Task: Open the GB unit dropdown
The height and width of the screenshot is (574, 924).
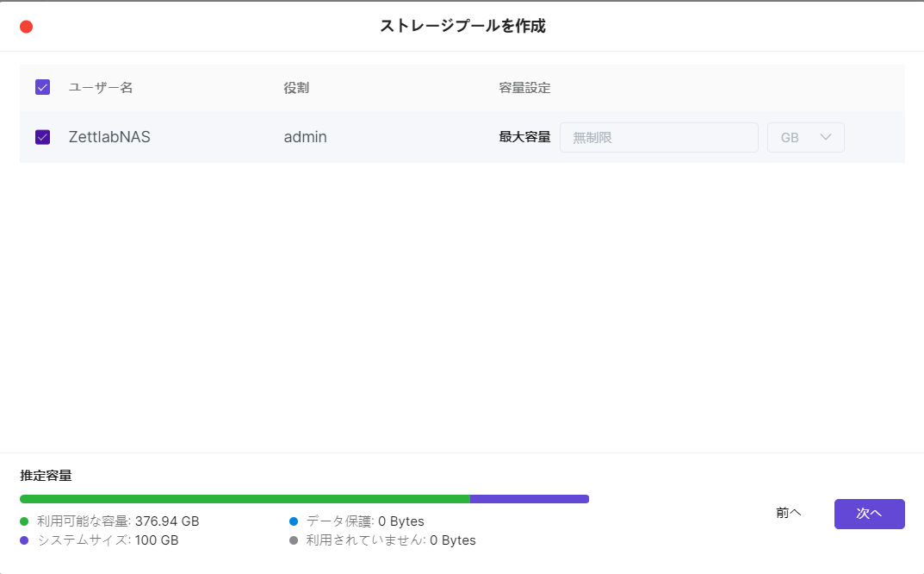Action: click(x=805, y=137)
